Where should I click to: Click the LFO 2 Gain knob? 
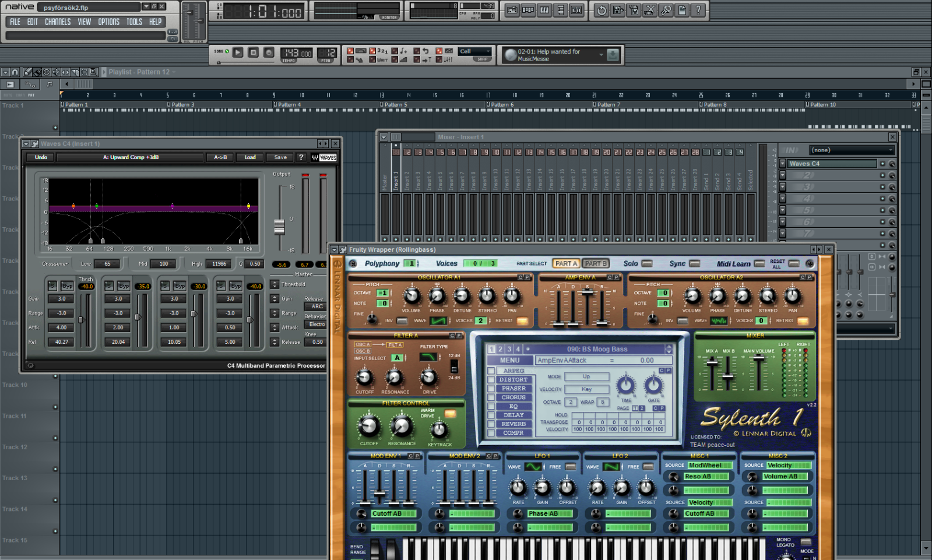[622, 487]
